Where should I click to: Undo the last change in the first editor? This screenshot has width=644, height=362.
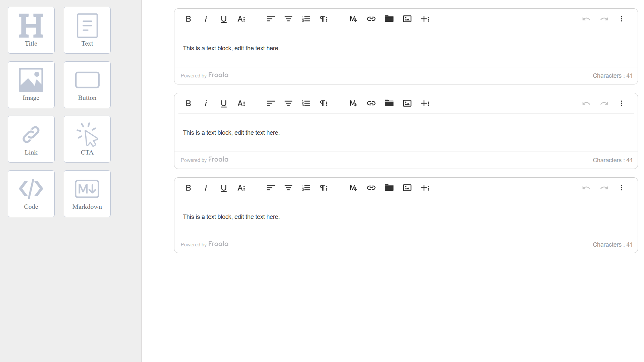coord(586,19)
